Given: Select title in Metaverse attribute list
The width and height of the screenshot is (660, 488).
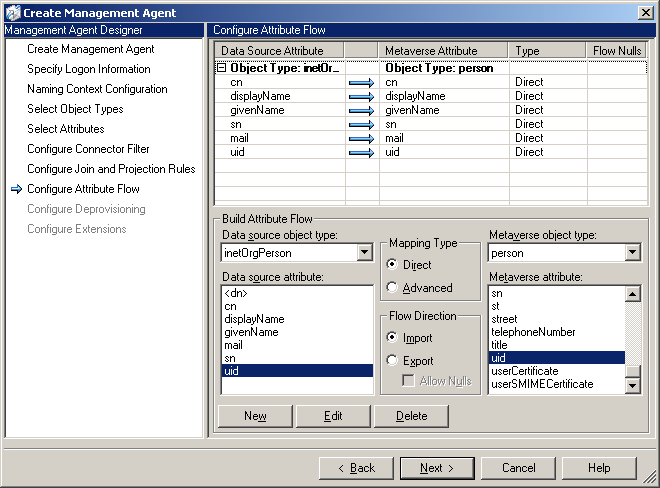Looking at the screenshot, I should 557,345.
